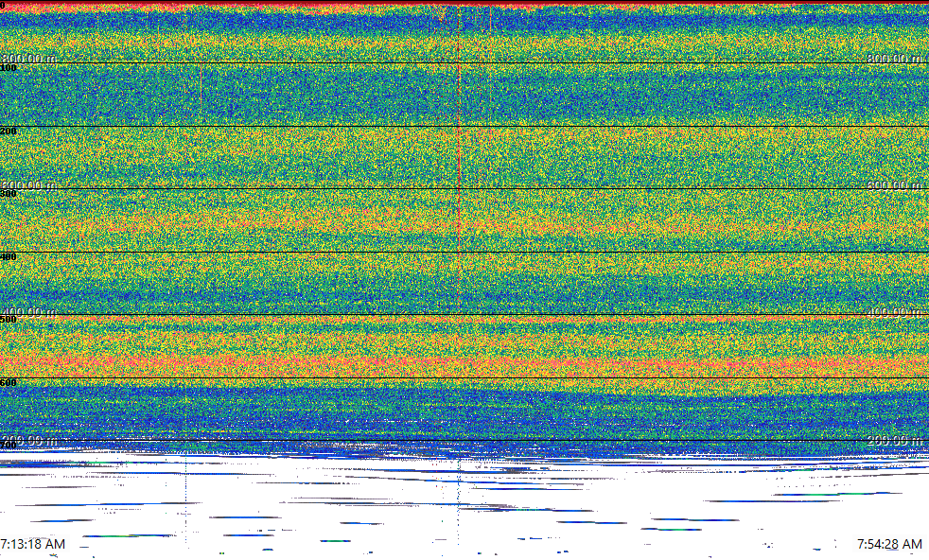Select the 100 depth axis label

[x=9, y=68]
